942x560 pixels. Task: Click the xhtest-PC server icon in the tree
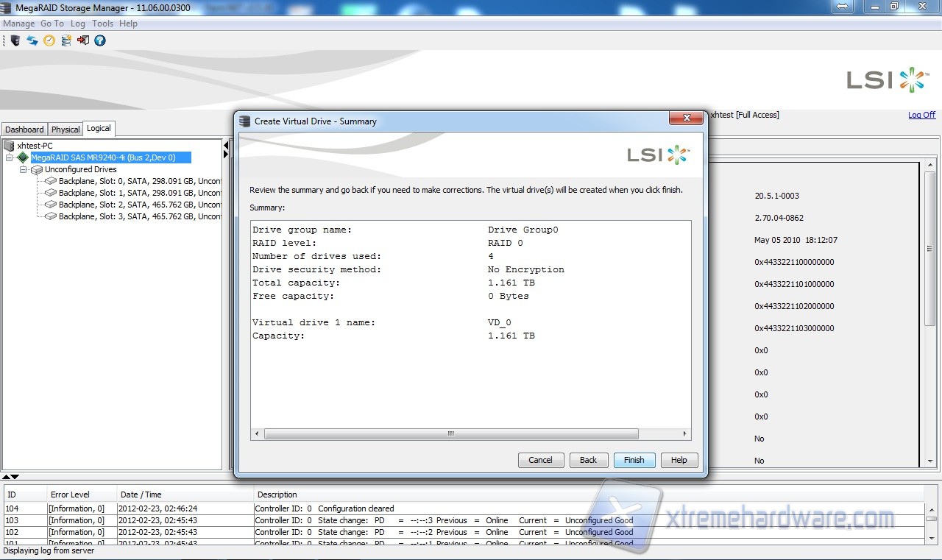[10, 146]
